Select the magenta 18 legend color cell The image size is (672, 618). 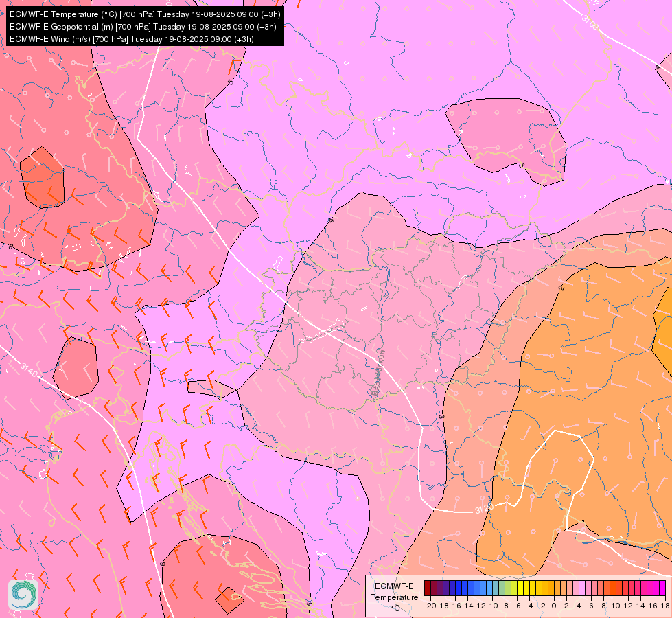pos(662,588)
